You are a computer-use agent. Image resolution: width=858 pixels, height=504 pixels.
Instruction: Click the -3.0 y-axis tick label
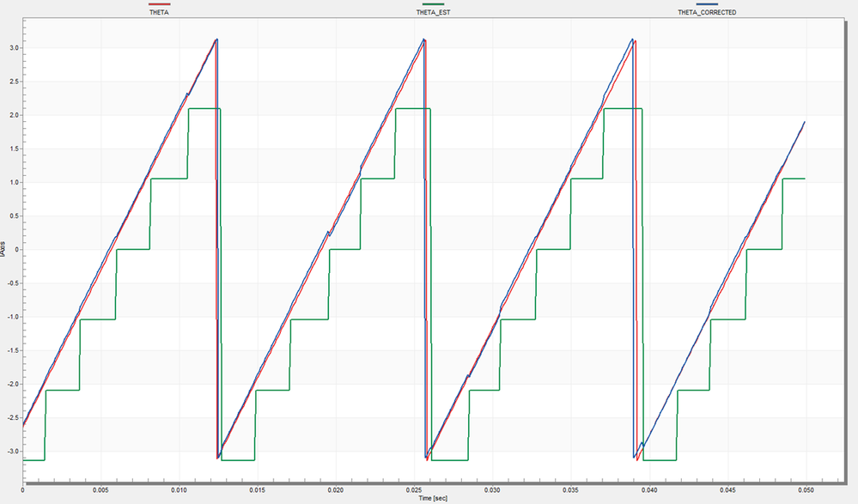click(x=14, y=452)
